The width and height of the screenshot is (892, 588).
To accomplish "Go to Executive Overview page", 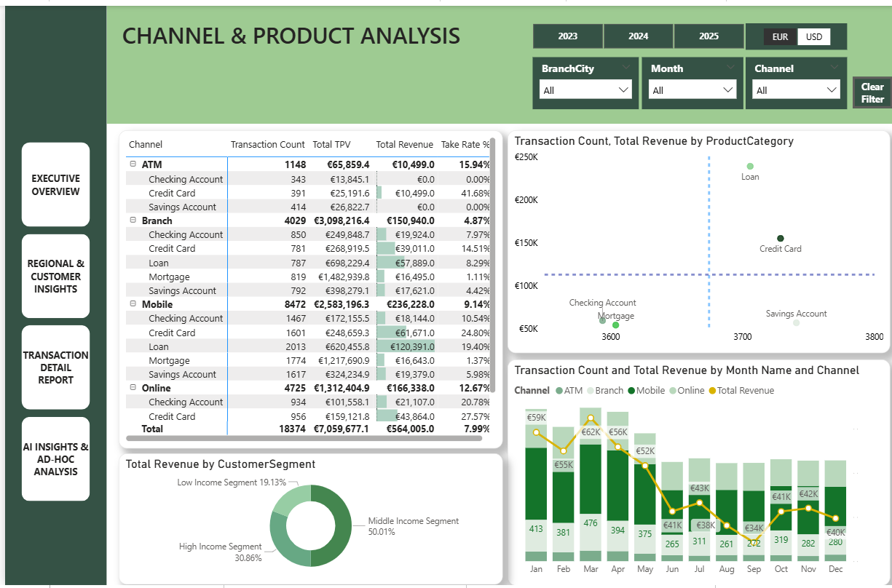I will click(56, 185).
